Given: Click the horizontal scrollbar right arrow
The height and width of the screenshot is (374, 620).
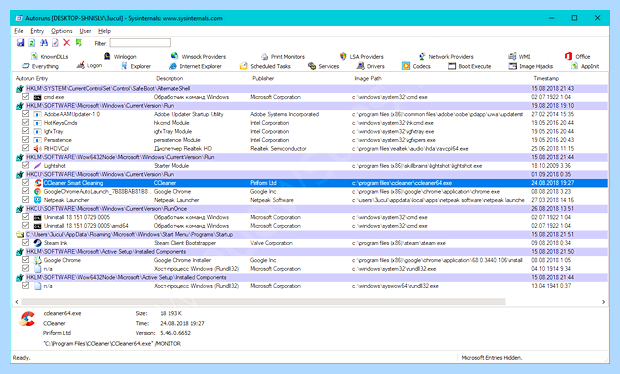Looking at the screenshot, I should tap(603, 302).
